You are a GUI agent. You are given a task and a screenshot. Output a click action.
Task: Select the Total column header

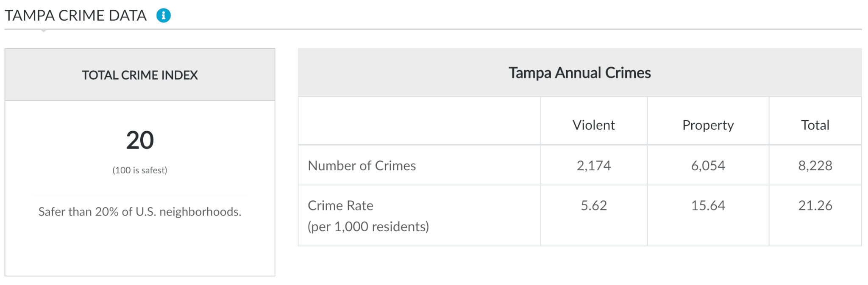(x=815, y=125)
